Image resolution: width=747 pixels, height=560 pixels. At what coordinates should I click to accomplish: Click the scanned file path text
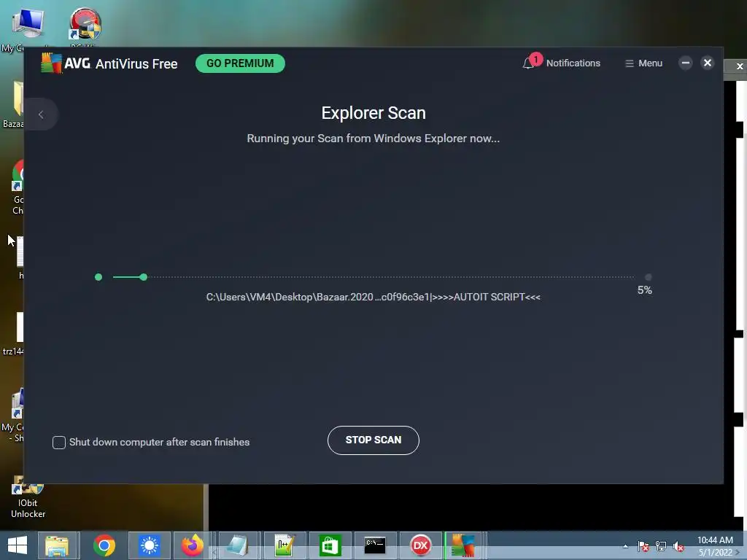coord(373,297)
